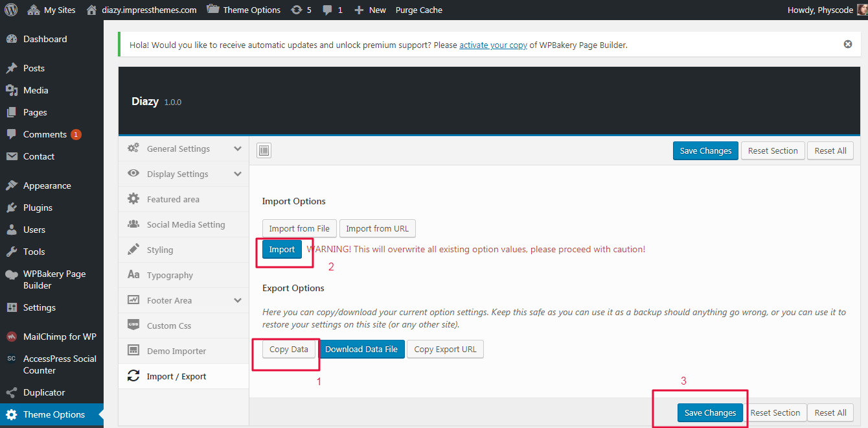Click the Plugins plug icon
The image size is (868, 428).
coord(12,208)
